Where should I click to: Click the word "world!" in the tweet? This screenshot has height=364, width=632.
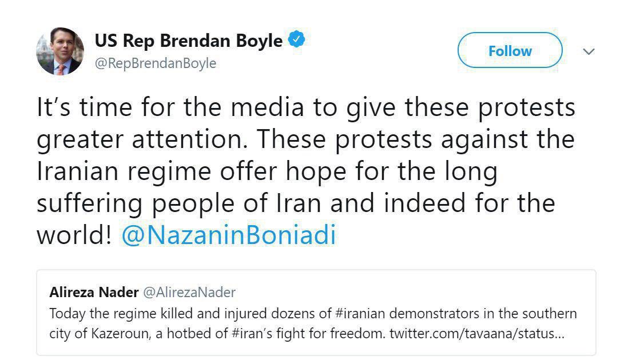click(74, 235)
